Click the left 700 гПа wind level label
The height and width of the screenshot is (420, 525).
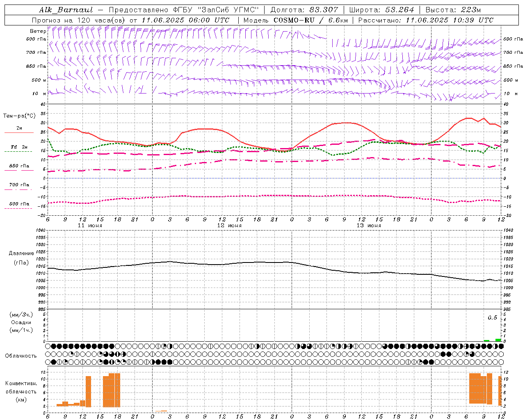point(36,52)
